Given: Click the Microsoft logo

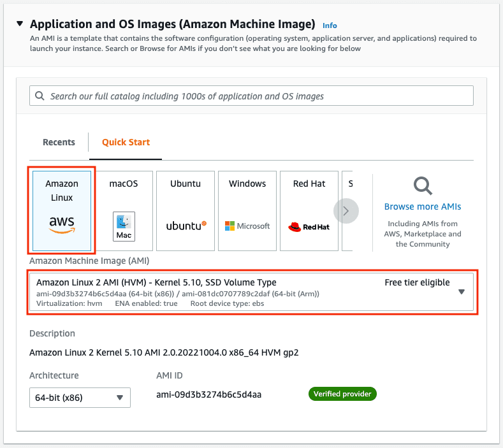Looking at the screenshot, I should pos(247,226).
